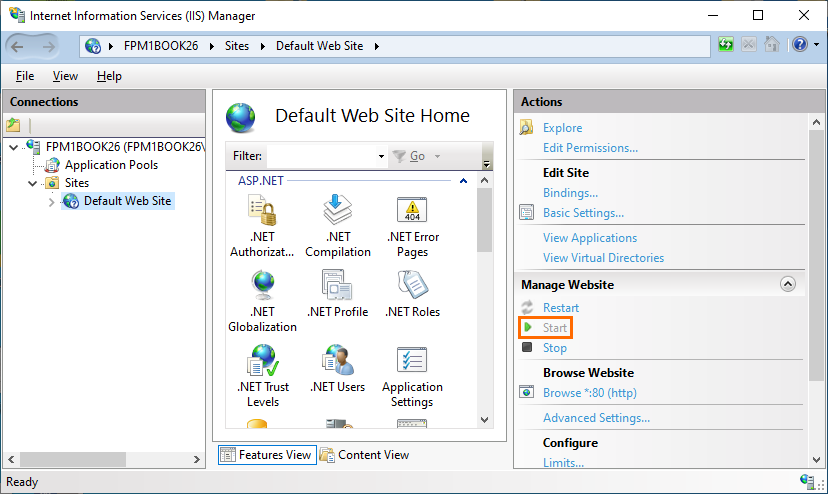Screen dimensions: 828x494
Task: Open Bindings link
Action: [x=570, y=193]
